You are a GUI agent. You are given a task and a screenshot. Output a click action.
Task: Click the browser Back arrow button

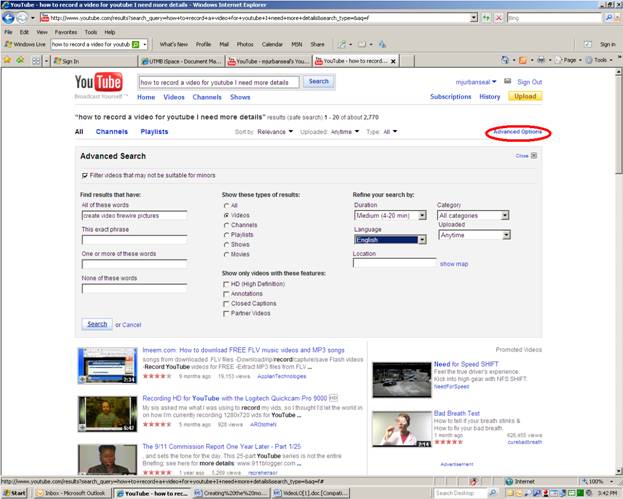pyautogui.click(x=11, y=17)
